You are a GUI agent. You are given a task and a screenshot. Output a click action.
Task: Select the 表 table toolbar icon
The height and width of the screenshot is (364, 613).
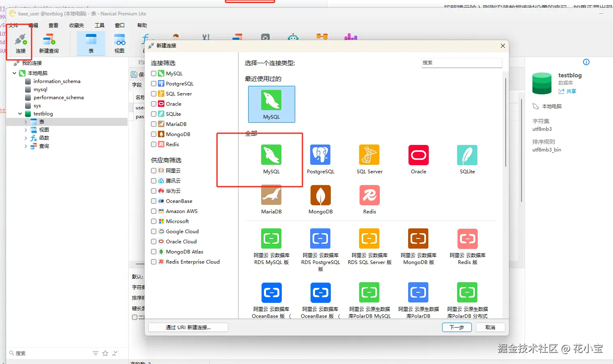click(x=91, y=43)
